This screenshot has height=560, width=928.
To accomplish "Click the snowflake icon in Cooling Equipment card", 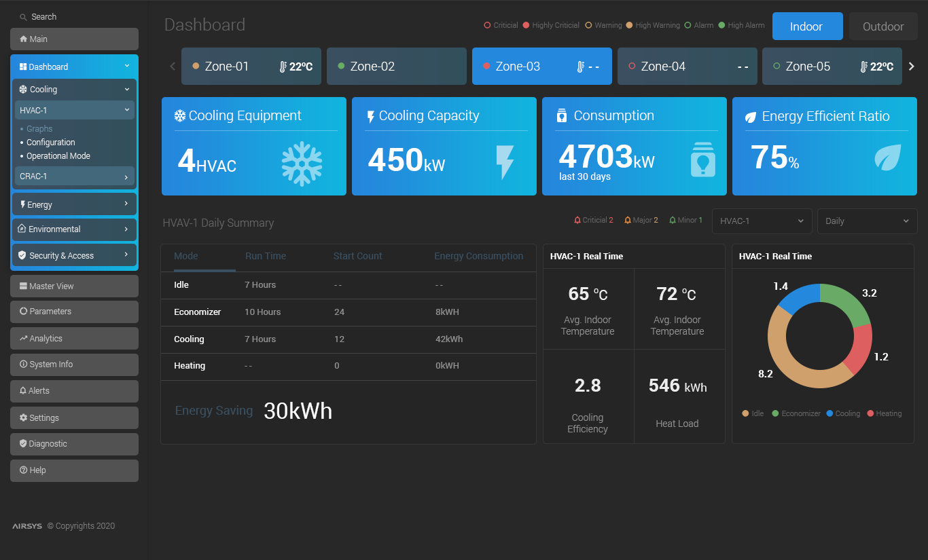I will point(302,164).
